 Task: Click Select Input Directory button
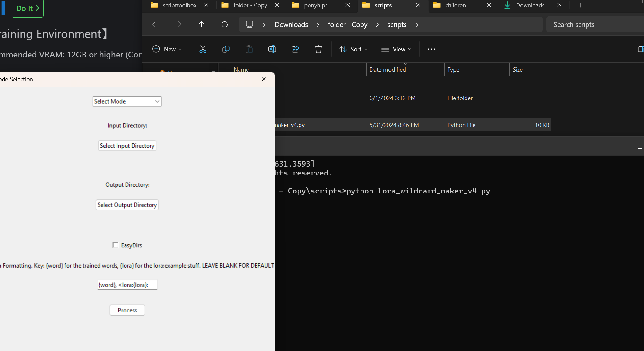127,146
